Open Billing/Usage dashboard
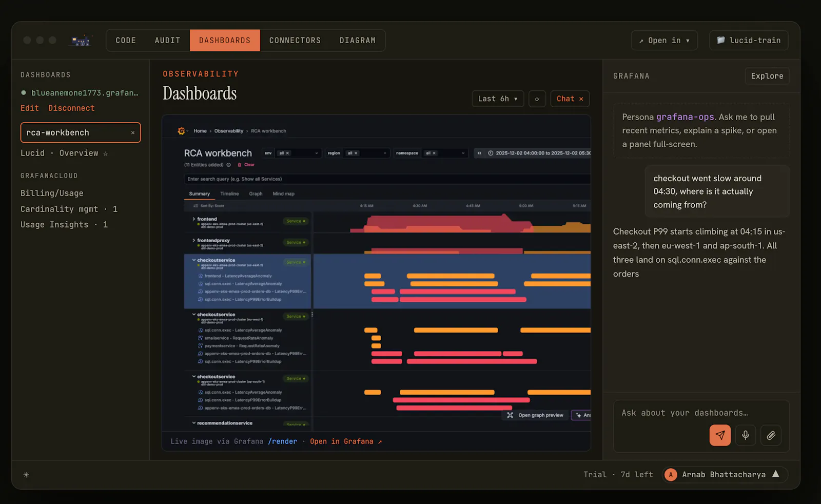 pos(52,193)
